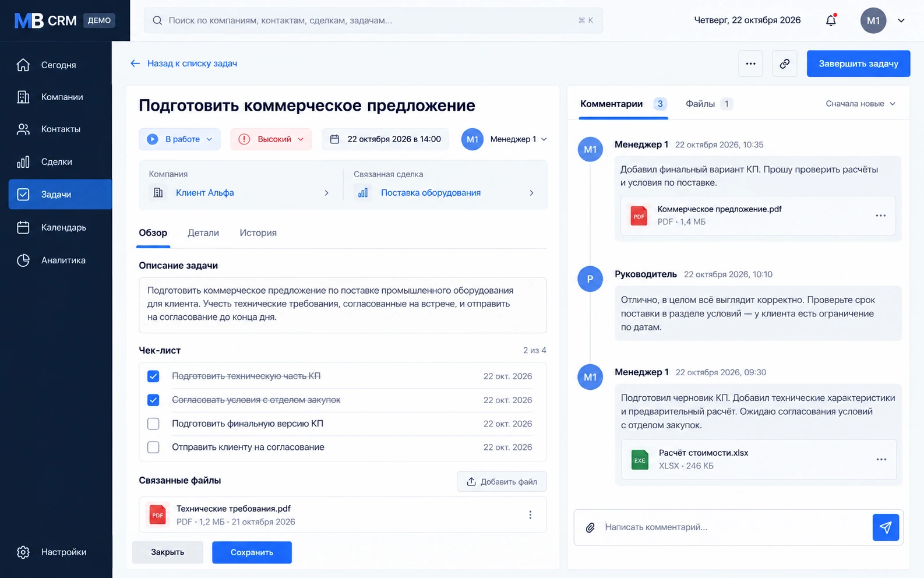Click PDF icon of Коммерческое предложение.pdf
Screen dimensions: 924x578
click(639, 216)
